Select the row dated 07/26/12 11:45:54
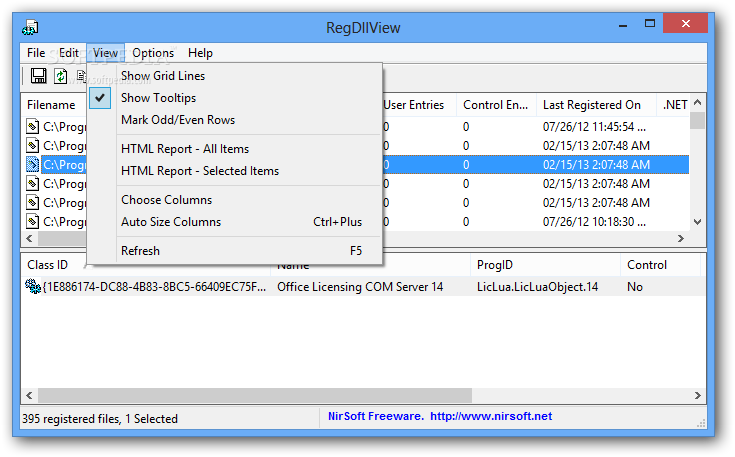This screenshot has height=457, width=735. coord(594,127)
